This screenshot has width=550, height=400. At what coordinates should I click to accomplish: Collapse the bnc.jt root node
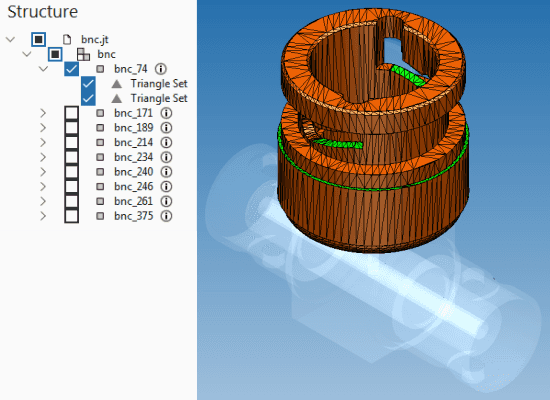pyautogui.click(x=11, y=39)
